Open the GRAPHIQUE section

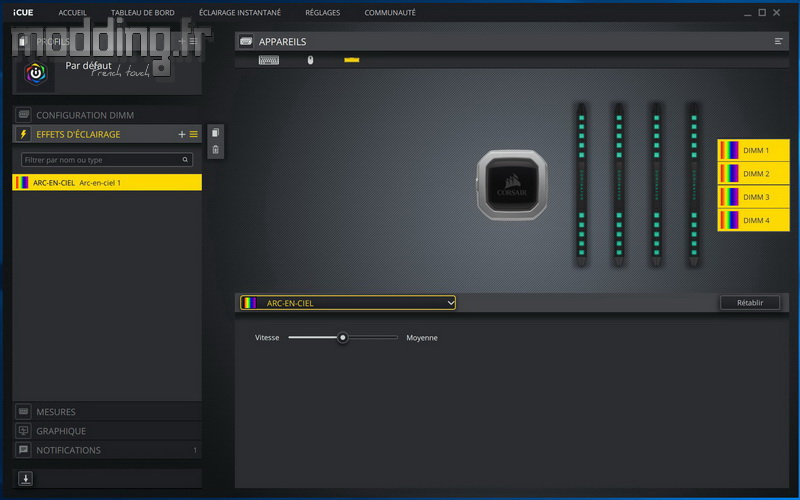[x=107, y=431]
